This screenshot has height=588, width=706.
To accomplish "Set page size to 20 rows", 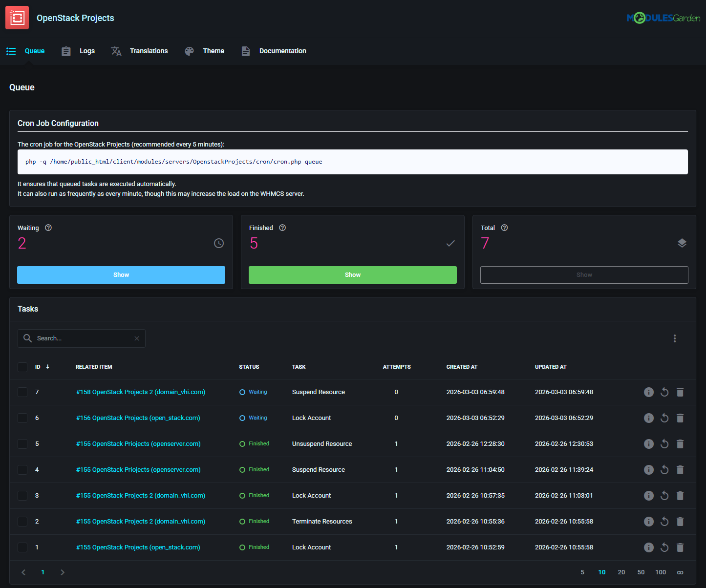I will 621,572.
